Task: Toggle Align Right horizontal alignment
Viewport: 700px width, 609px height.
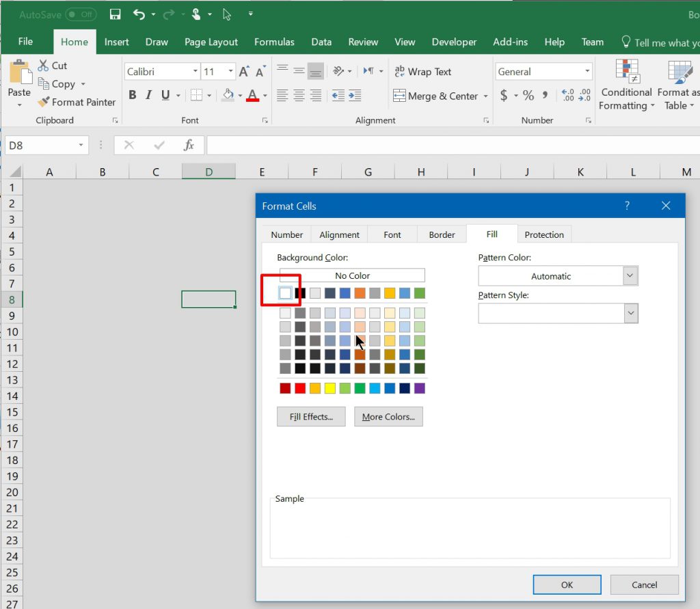Action: (316, 95)
